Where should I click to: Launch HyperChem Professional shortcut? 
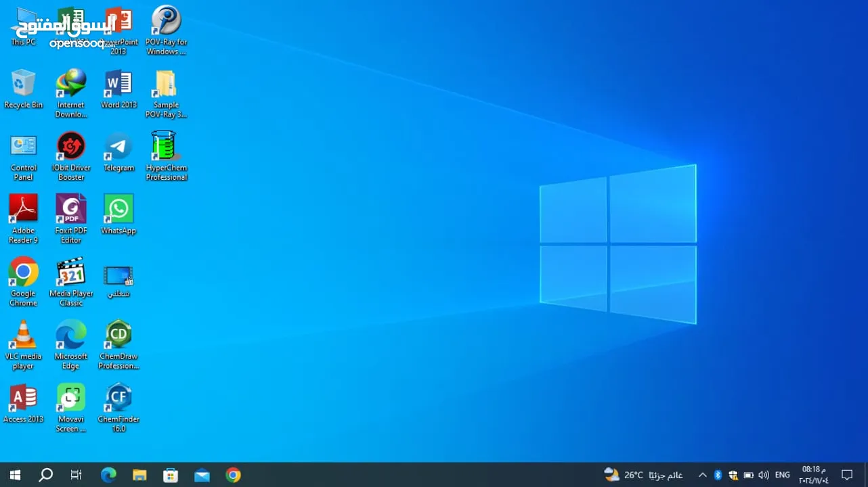pyautogui.click(x=166, y=157)
